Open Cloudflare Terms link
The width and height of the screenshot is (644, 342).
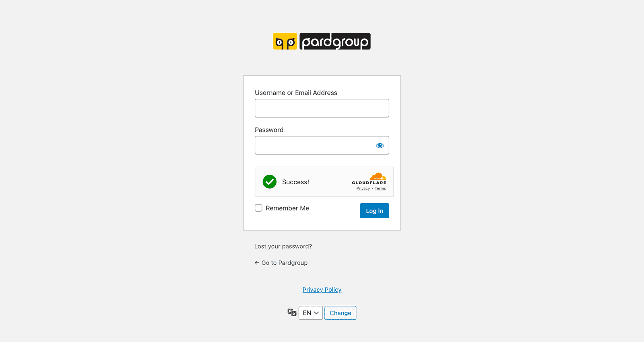tap(380, 189)
